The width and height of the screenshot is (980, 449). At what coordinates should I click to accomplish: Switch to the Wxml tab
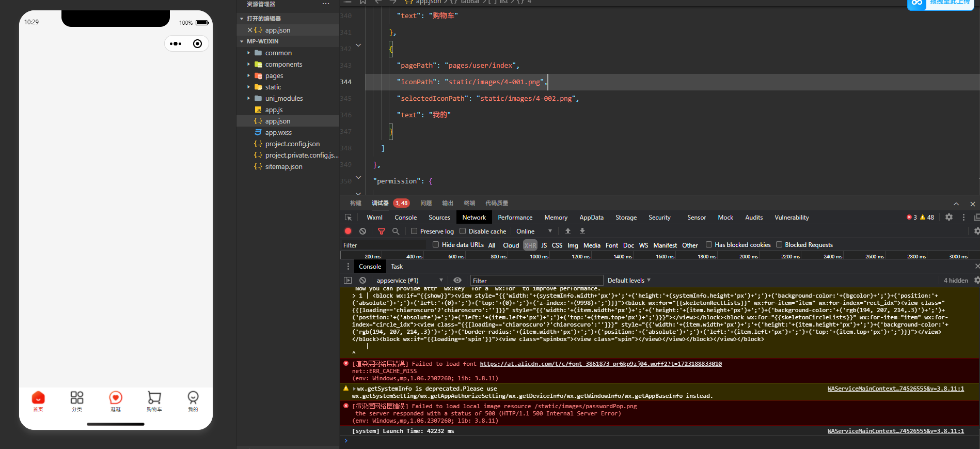click(x=374, y=218)
